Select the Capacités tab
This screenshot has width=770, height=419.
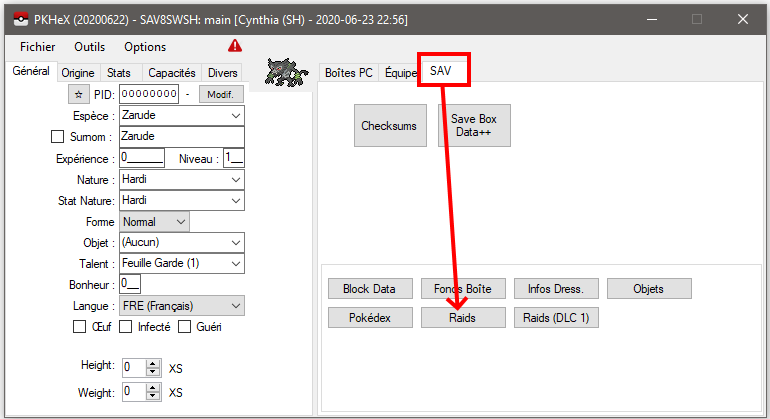pyautogui.click(x=172, y=73)
